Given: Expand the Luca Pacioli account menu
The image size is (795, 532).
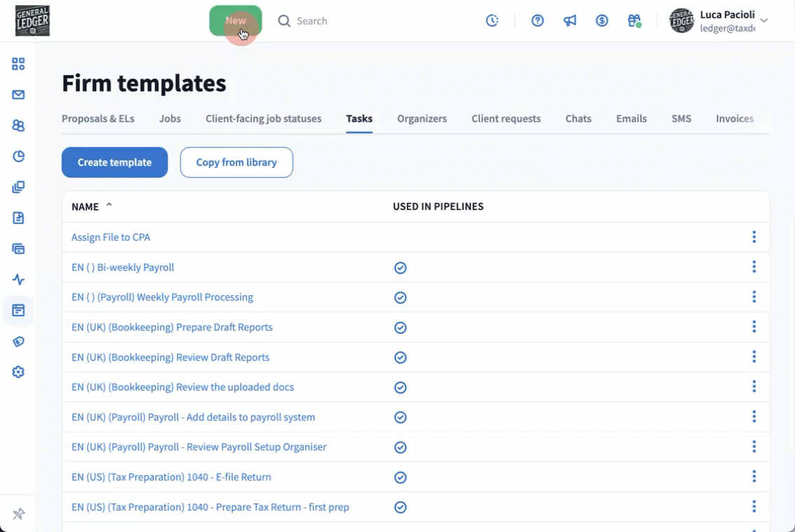Looking at the screenshot, I should (x=764, y=21).
